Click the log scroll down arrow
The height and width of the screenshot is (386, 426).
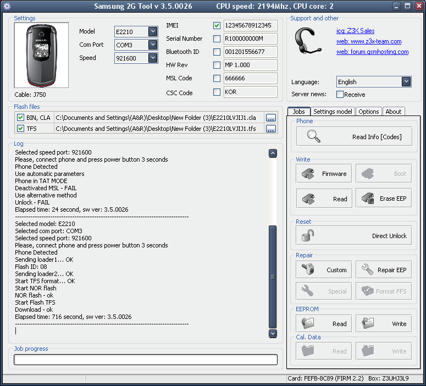(x=273, y=333)
